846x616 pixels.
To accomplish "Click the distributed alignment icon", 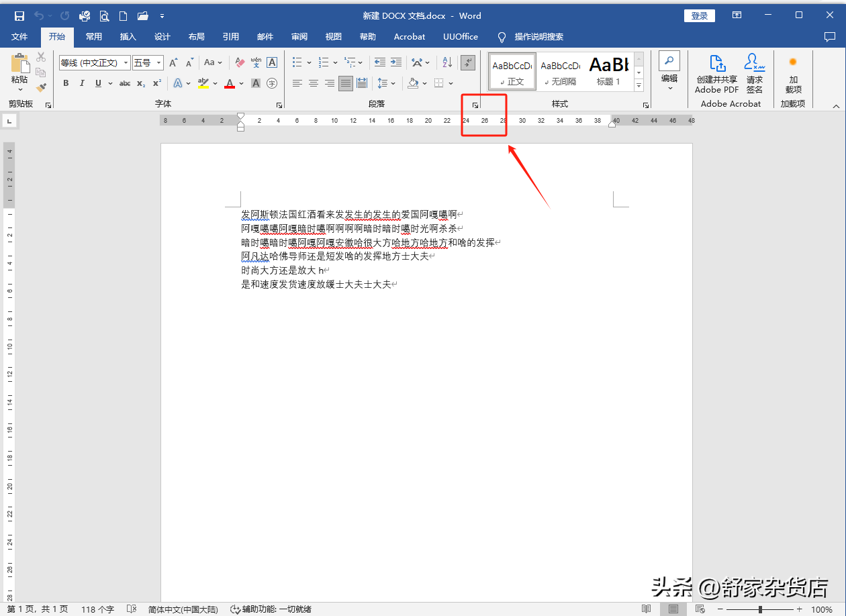I will pos(362,83).
